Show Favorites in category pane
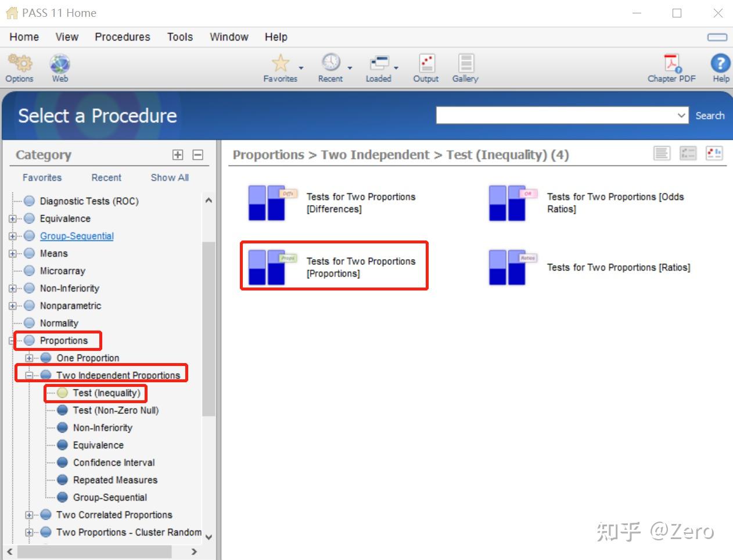The height and width of the screenshot is (560, 733). coord(42,178)
